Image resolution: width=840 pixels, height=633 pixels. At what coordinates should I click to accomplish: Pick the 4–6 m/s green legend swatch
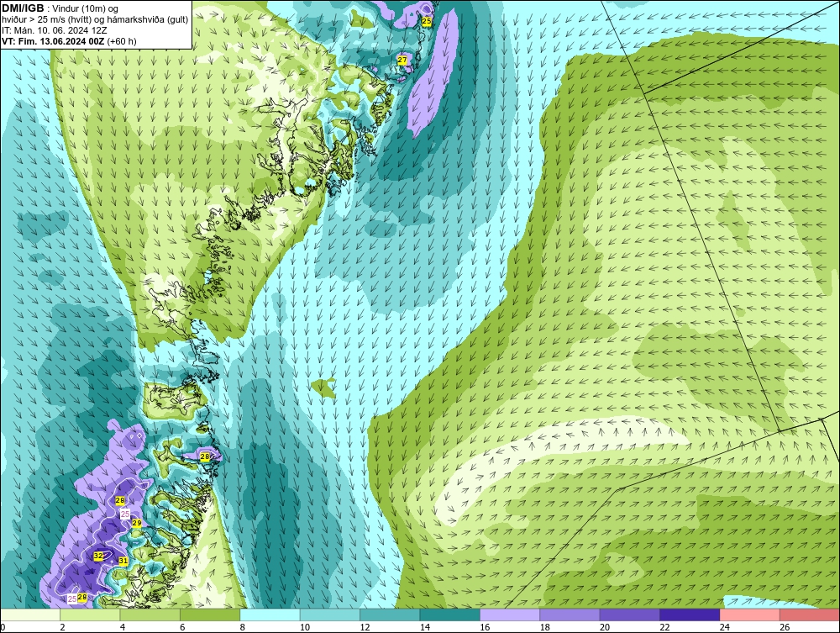[x=150, y=615]
